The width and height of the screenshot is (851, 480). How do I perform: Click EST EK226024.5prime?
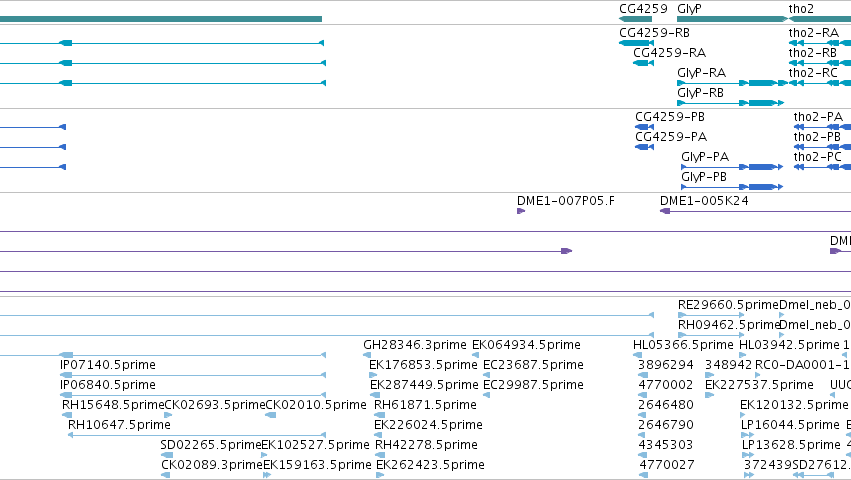429,425
